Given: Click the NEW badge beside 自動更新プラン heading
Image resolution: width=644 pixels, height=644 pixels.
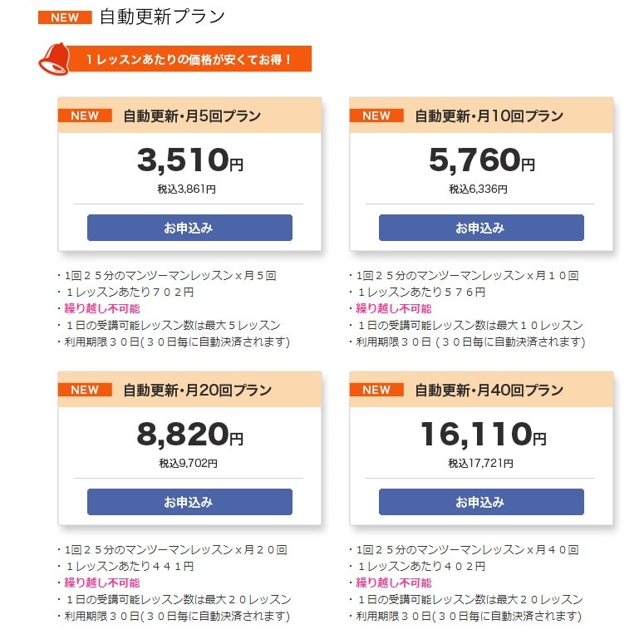Looking at the screenshot, I should point(65,17).
